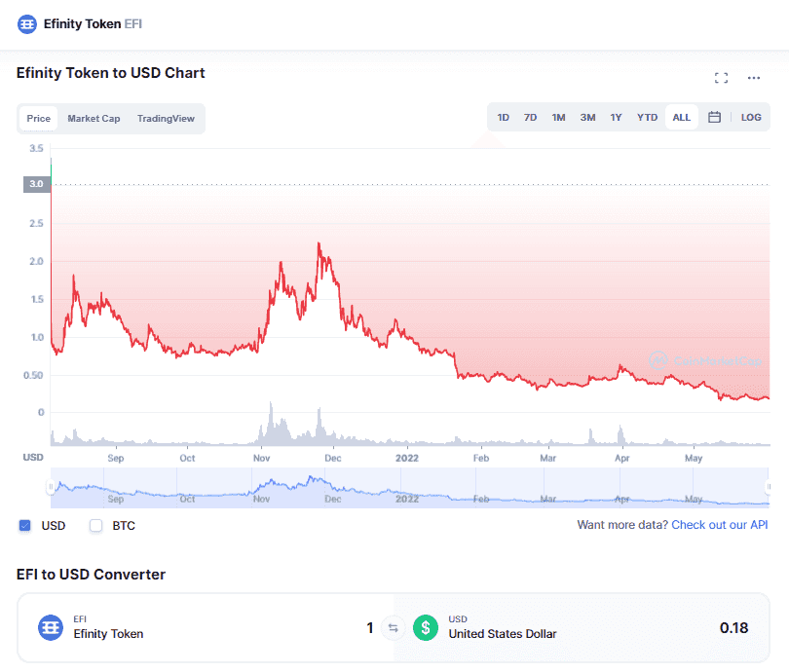The width and height of the screenshot is (789, 672).
Task: Select the 1Y time range
Action: (616, 117)
